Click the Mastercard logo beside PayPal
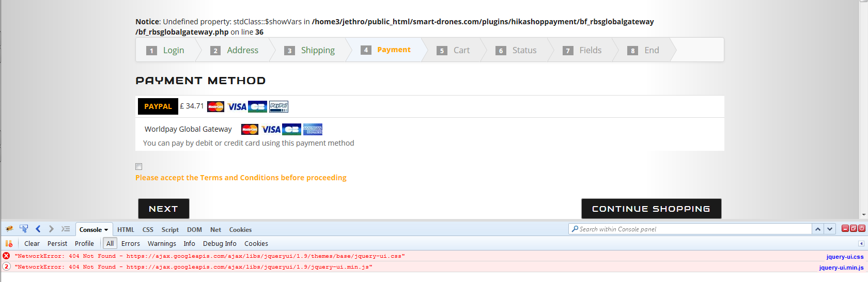This screenshot has width=868, height=282. click(x=215, y=106)
